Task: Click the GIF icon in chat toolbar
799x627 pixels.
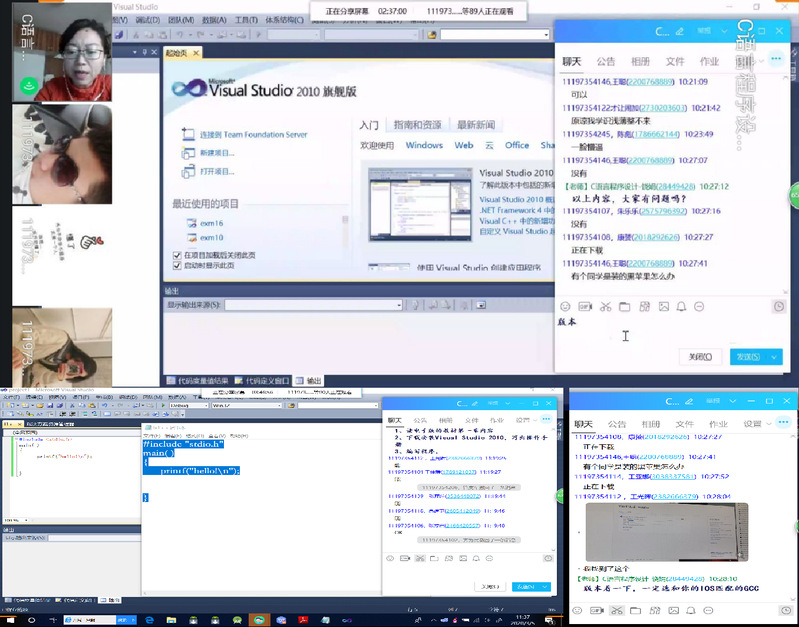Action: point(585,306)
